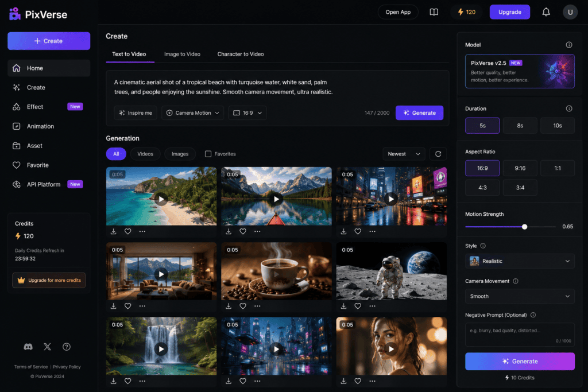Show Duration info icon
This screenshot has width=588, height=392.
click(x=569, y=108)
